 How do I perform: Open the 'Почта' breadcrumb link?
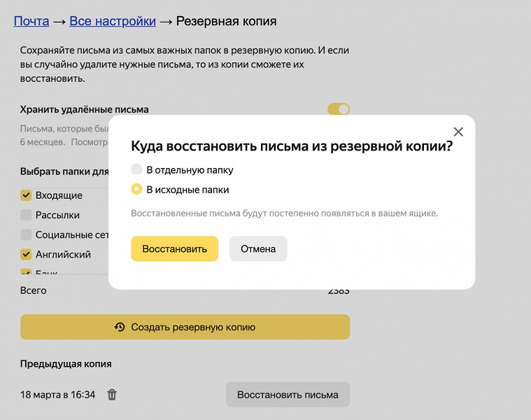click(x=31, y=21)
